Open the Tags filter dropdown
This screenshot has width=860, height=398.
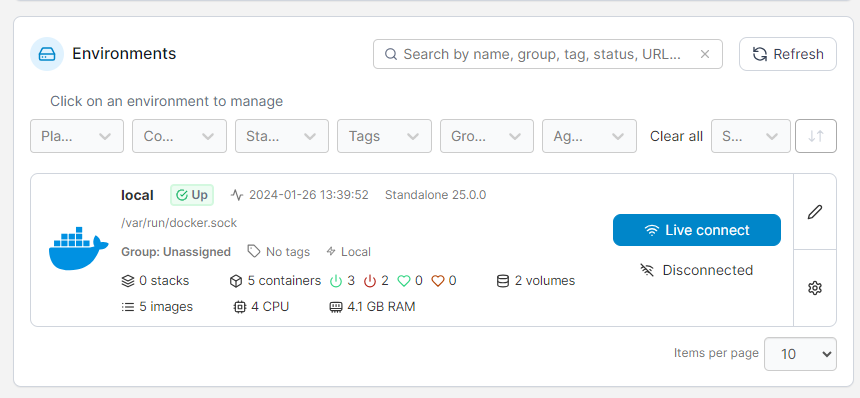pos(384,136)
